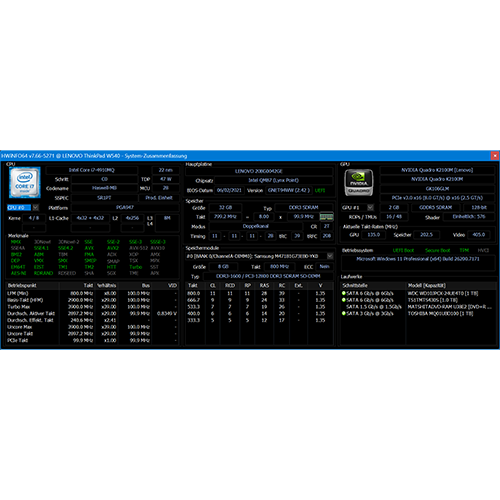Open the CPU #0 selector dropdown
Screen dimensions: 500x500
(x=36, y=208)
